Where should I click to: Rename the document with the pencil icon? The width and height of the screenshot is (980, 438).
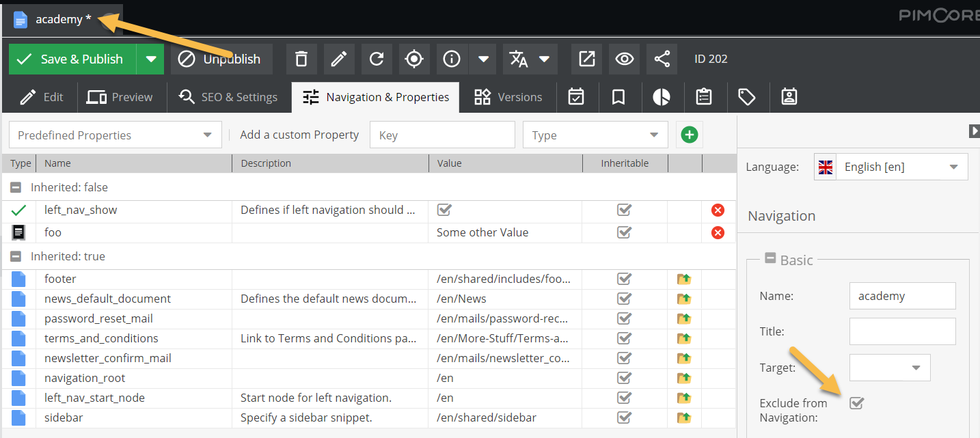coord(339,59)
